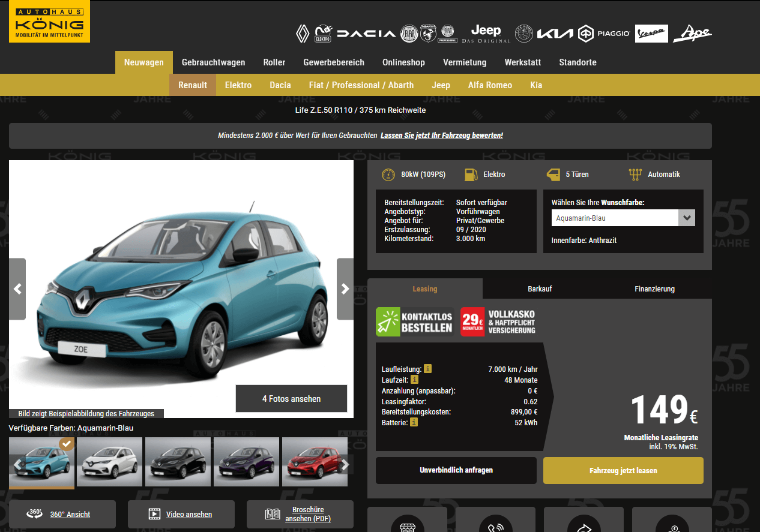760x532 pixels.
Task: Click the info icon next to Laufzeit
Action: click(414, 380)
